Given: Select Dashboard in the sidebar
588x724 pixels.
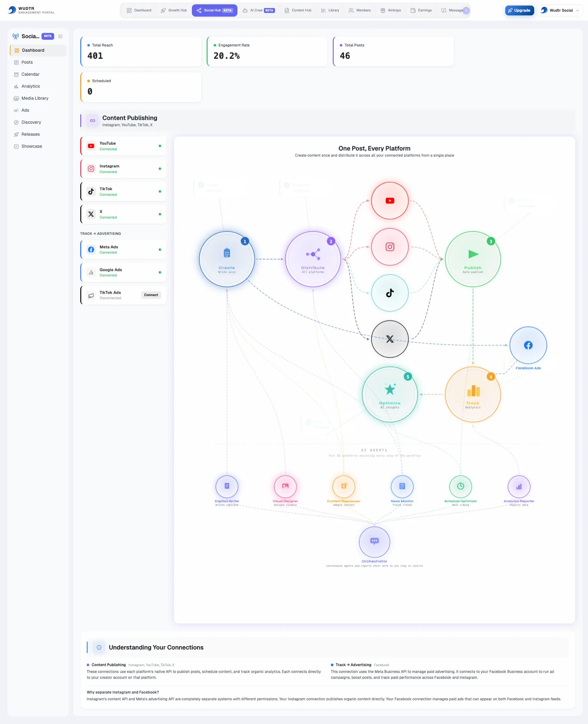Looking at the screenshot, I should coord(38,50).
